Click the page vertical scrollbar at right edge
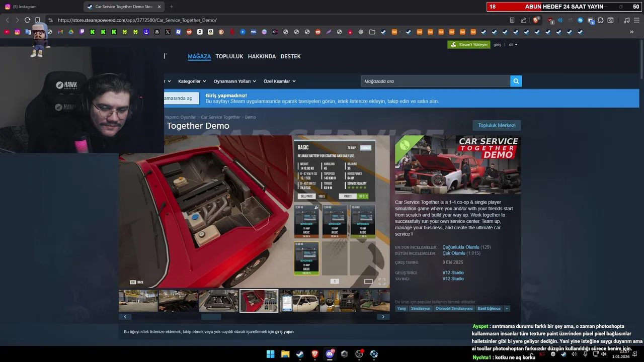The image size is (644, 362). (641, 60)
